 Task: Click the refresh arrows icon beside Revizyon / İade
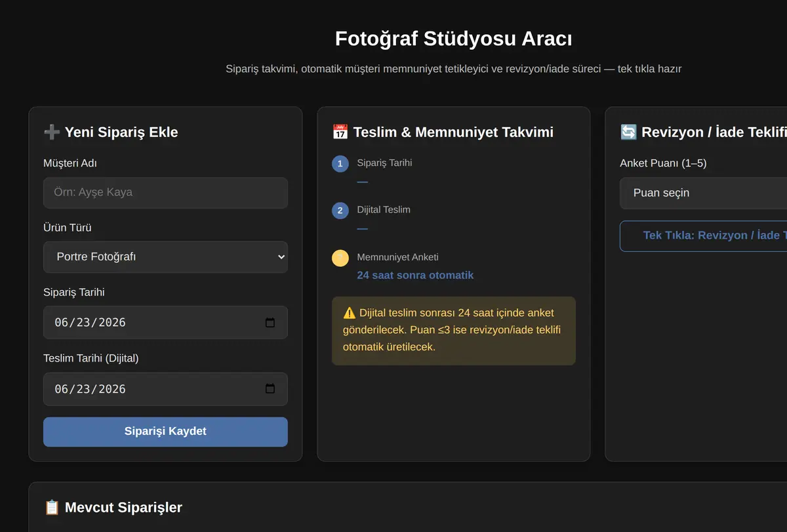point(628,132)
